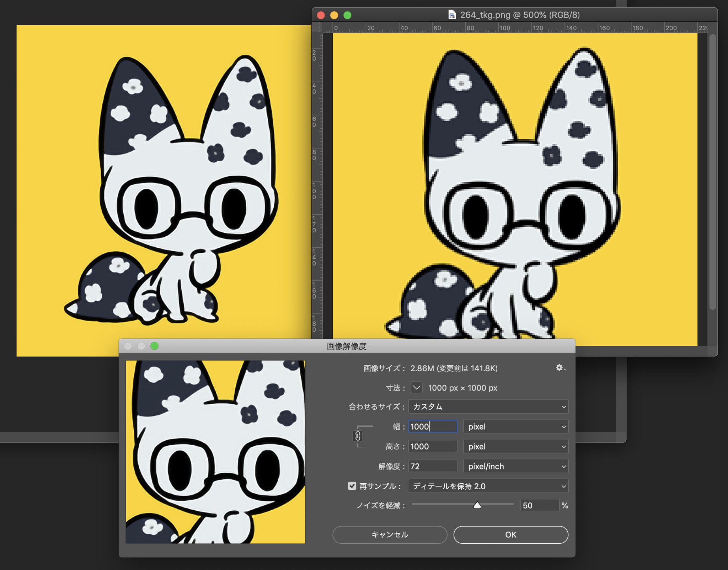The image size is (728, 570).
Task: Click the gear settings icon in dialog
Action: 560,368
